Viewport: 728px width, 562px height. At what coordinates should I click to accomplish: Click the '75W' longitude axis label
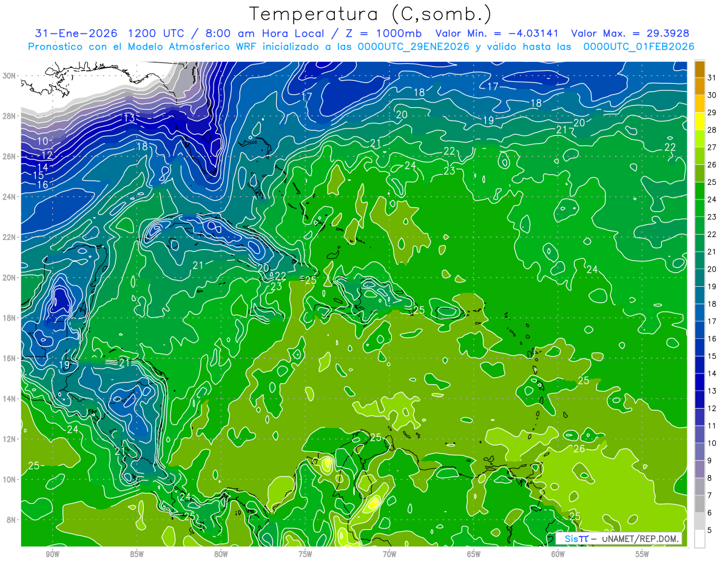pos(305,555)
